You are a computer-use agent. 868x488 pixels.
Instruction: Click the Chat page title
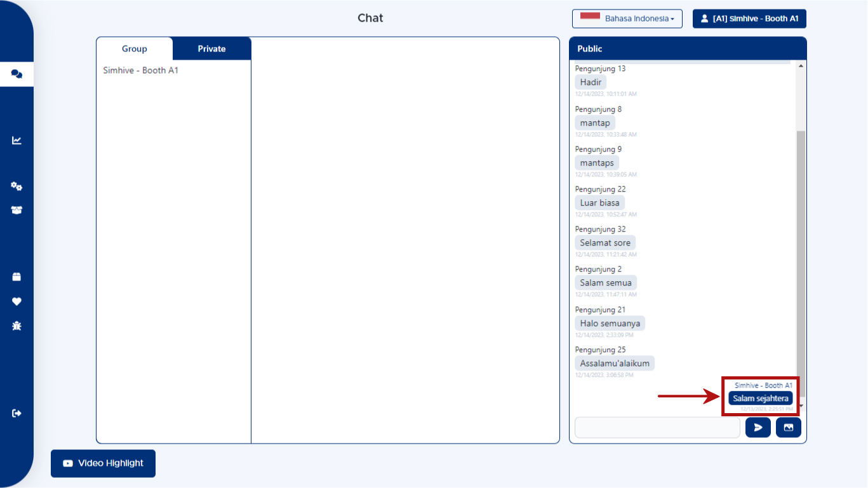[x=370, y=18]
